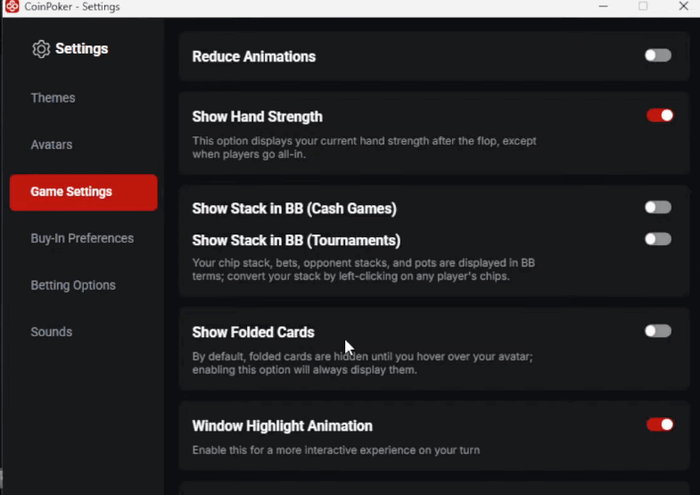The image size is (700, 495).
Task: Enable the Show Folded Cards switch
Action: click(658, 331)
